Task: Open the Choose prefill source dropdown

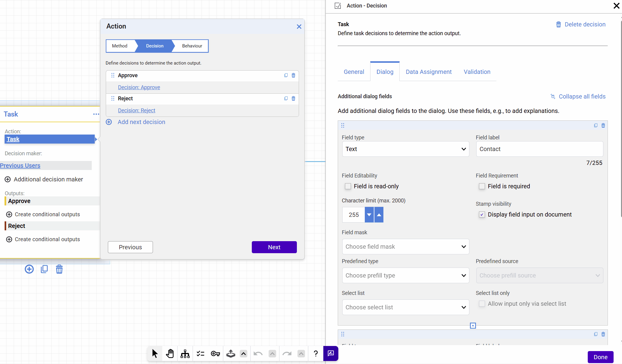Action: coord(540,275)
